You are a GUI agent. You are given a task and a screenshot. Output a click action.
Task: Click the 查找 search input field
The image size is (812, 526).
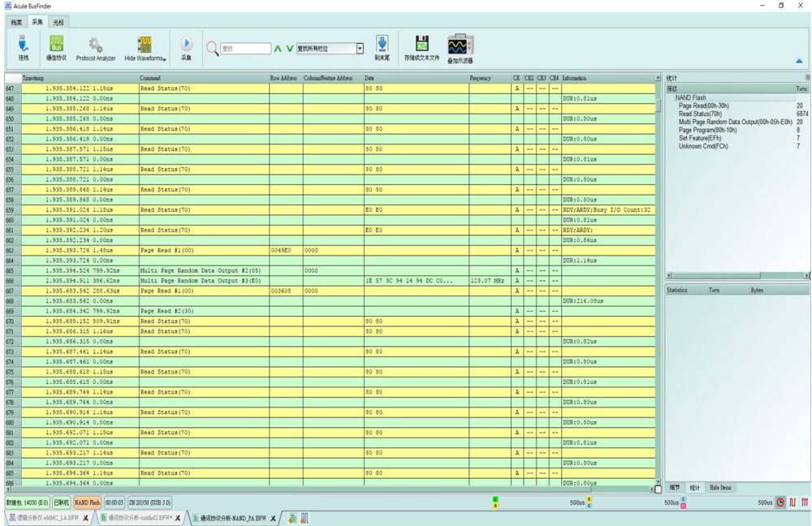tap(245, 49)
